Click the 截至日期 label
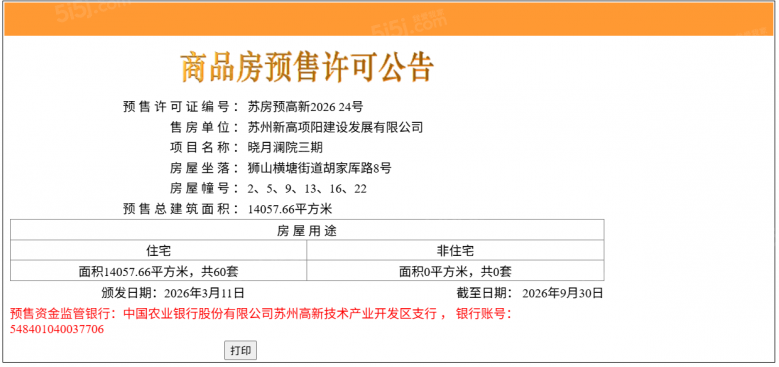Screen dimensions: 779x367 pyautogui.click(x=484, y=293)
